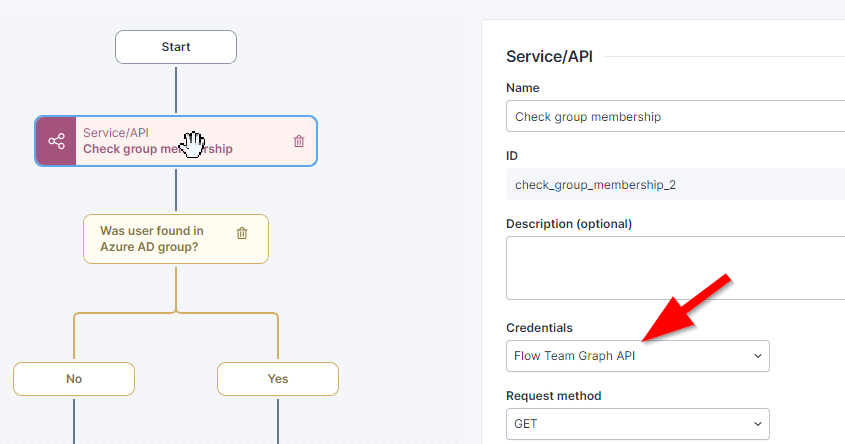
Task: Select the Start node
Action: coord(176,47)
